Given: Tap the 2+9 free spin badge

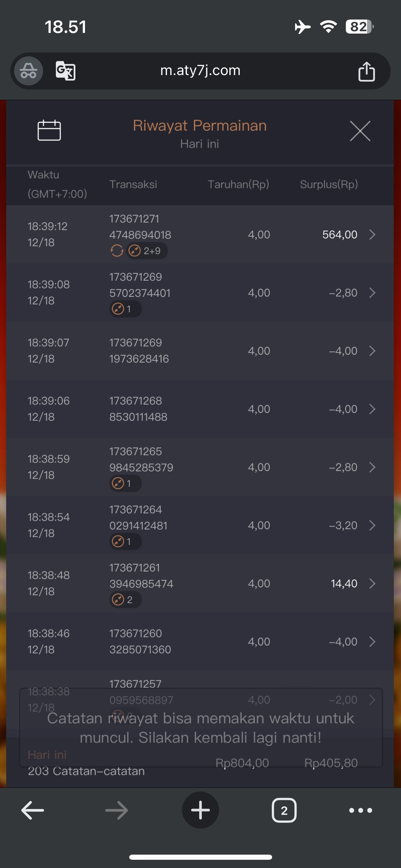Looking at the screenshot, I should [x=147, y=251].
